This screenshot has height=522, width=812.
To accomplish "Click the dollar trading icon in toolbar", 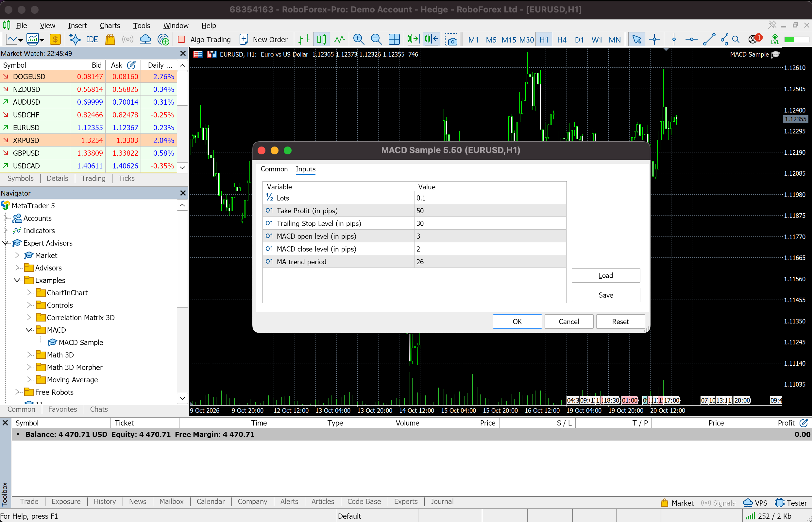I will 55,40.
